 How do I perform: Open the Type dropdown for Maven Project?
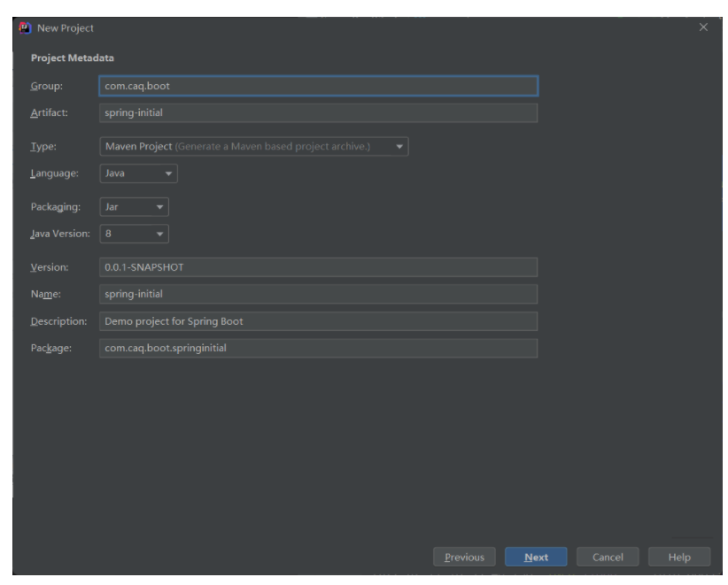click(253, 146)
